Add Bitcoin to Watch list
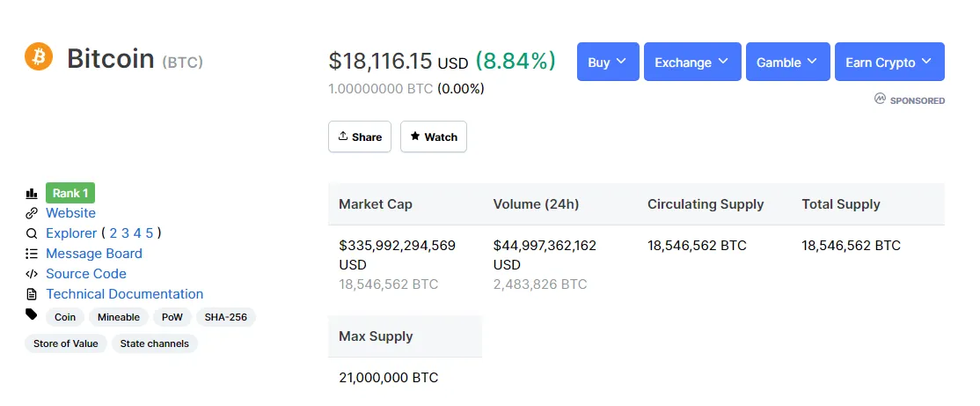Image resolution: width=980 pixels, height=406 pixels. click(433, 137)
